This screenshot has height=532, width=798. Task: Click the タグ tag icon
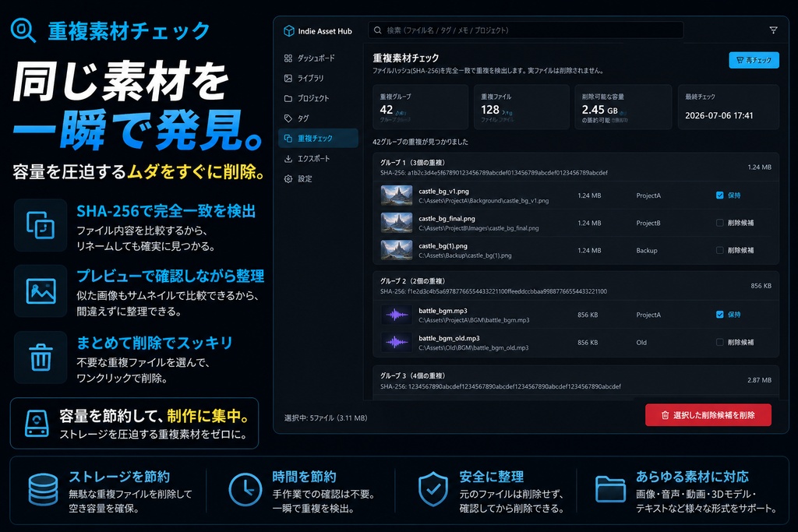(288, 118)
